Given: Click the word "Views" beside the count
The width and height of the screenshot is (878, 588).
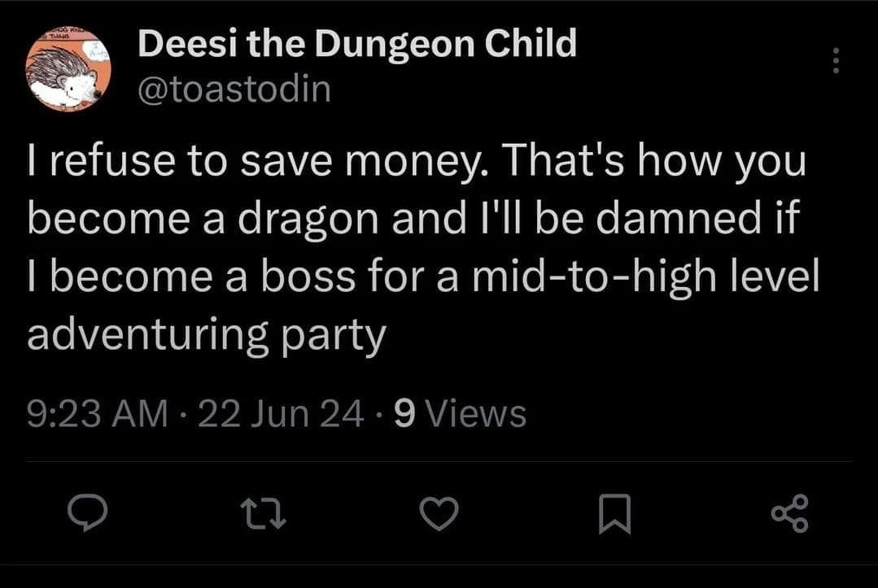Looking at the screenshot, I should (476, 415).
